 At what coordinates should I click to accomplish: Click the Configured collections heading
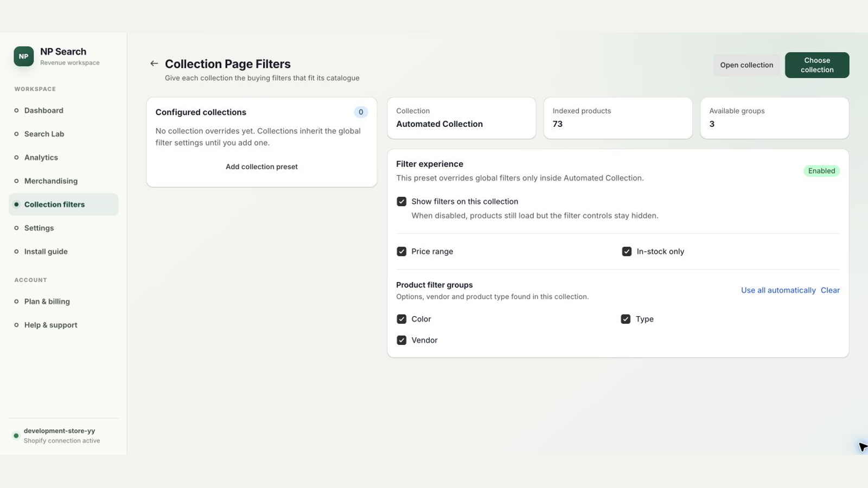pos(201,112)
